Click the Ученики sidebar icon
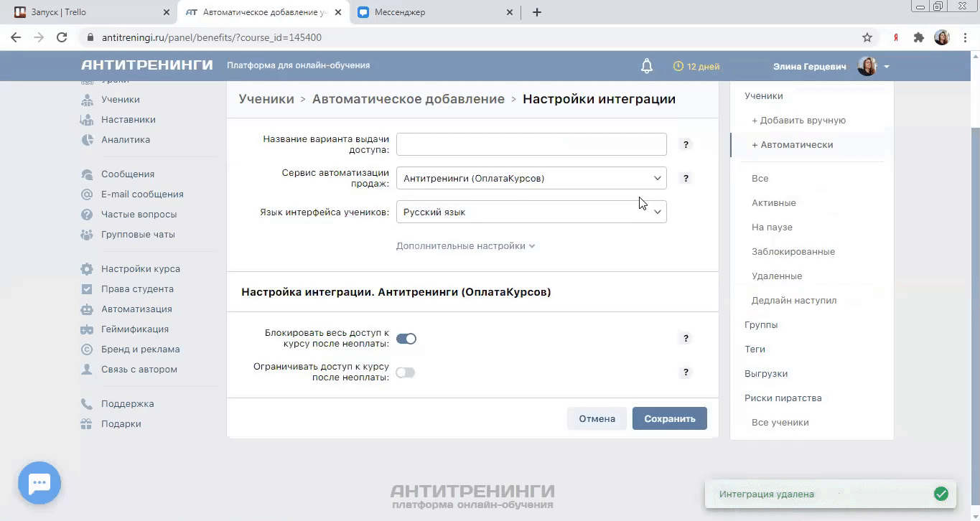 [x=87, y=100]
